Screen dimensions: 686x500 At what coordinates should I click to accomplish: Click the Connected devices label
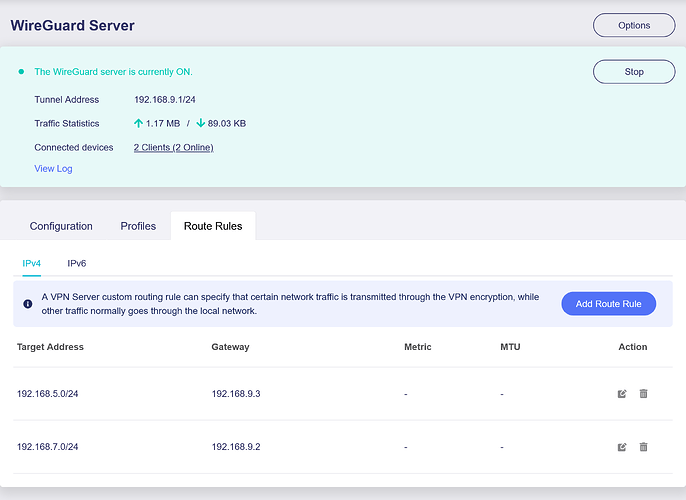click(74, 147)
